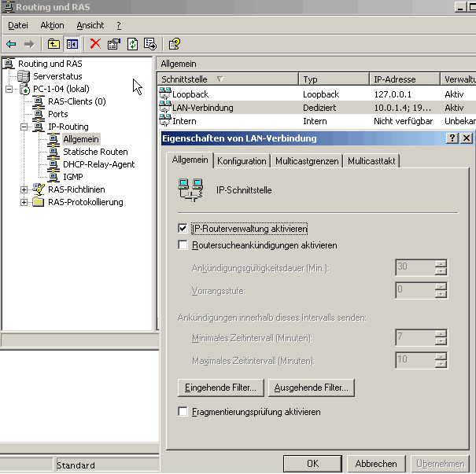476x474 pixels.
Task: Click the Forward arrow toolbar icon
Action: (x=29, y=44)
